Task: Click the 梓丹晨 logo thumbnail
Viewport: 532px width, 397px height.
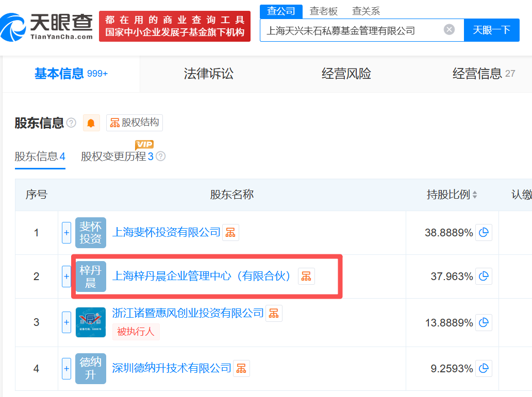Action: coord(91,277)
